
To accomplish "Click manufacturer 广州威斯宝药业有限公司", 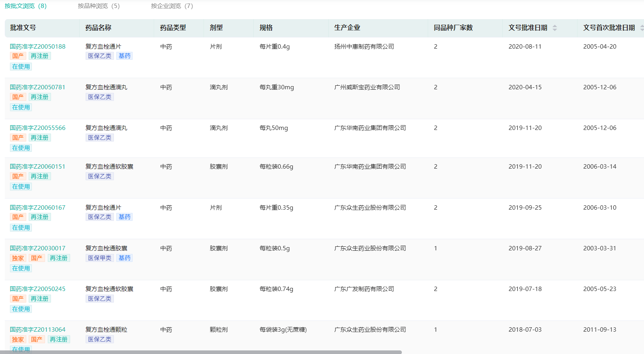I will click(x=367, y=87).
